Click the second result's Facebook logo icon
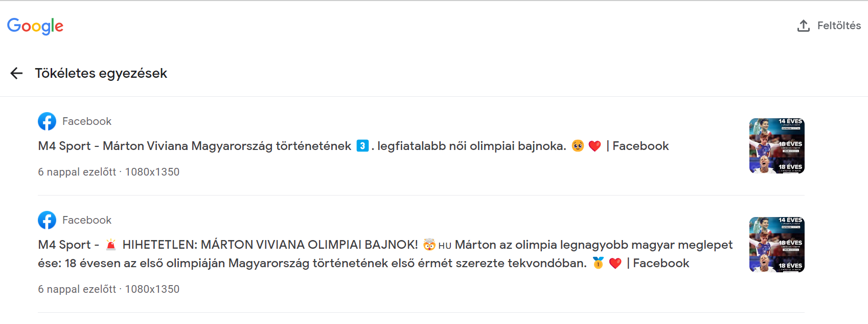 pos(47,220)
